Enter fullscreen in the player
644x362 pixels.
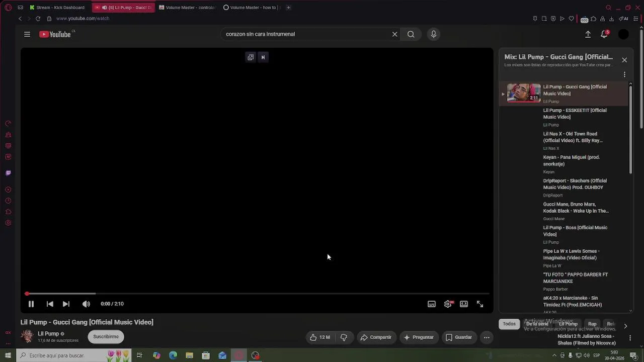(480, 304)
